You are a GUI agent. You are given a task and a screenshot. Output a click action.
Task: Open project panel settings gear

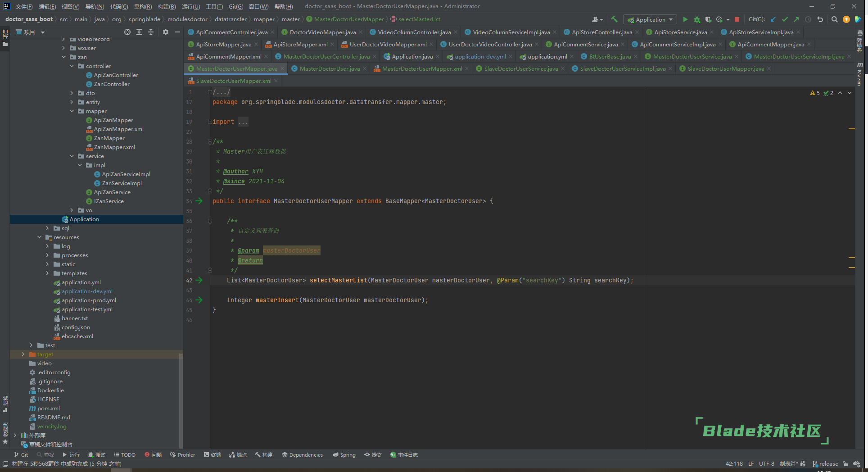(x=166, y=32)
